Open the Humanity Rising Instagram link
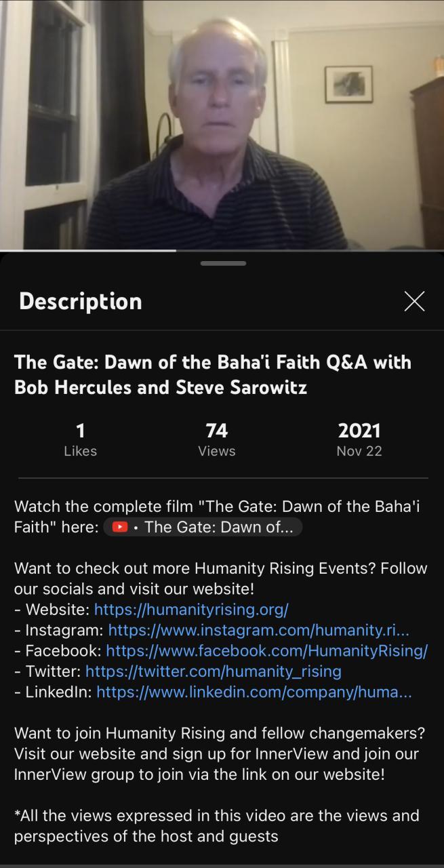The height and width of the screenshot is (868, 444). tap(258, 630)
